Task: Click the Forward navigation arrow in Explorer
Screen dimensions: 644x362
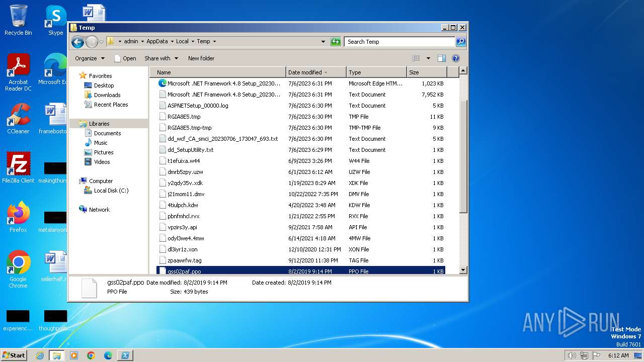Action: coord(92,42)
